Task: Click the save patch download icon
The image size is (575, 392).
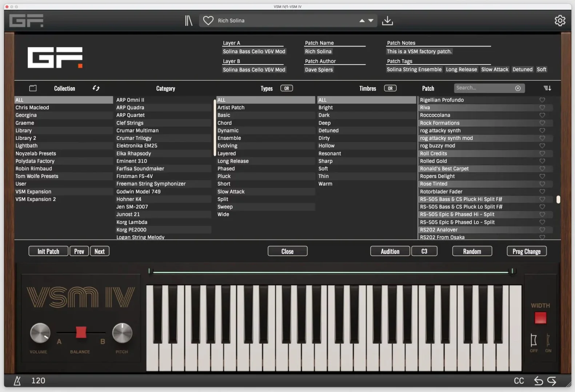Action: coord(387,21)
